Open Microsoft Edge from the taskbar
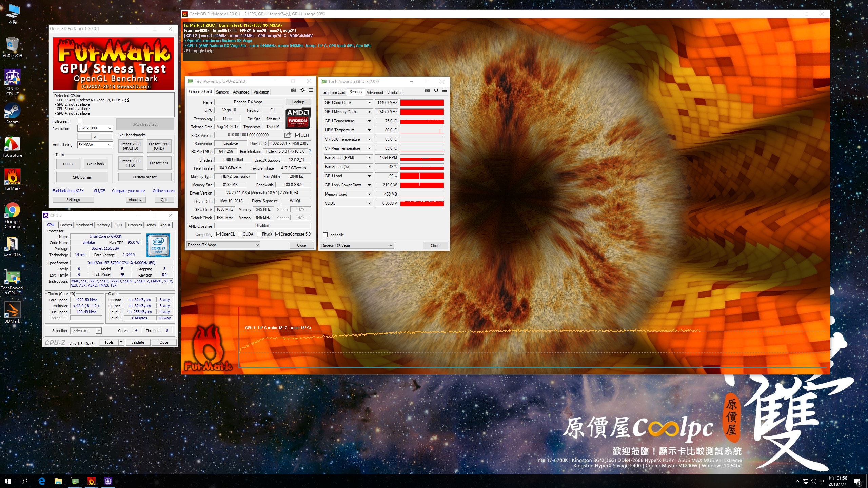This screenshot has width=868, height=488. tap(42, 481)
